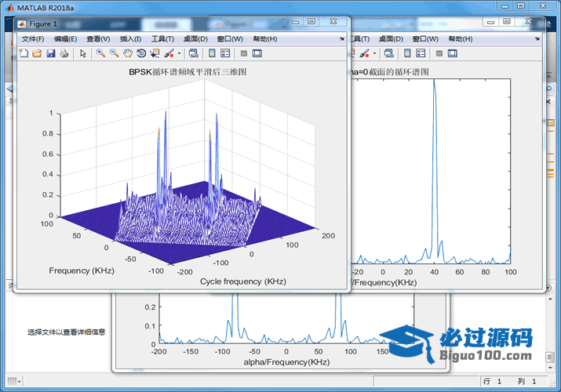
Task: Click the 'alpha/Frequency(KHz)' label in bottom figure
Action: coord(286,362)
